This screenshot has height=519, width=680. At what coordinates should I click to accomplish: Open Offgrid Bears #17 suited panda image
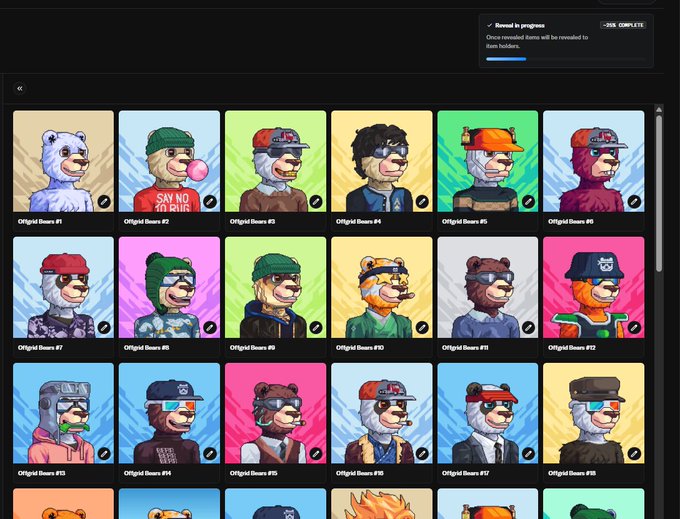(x=487, y=413)
